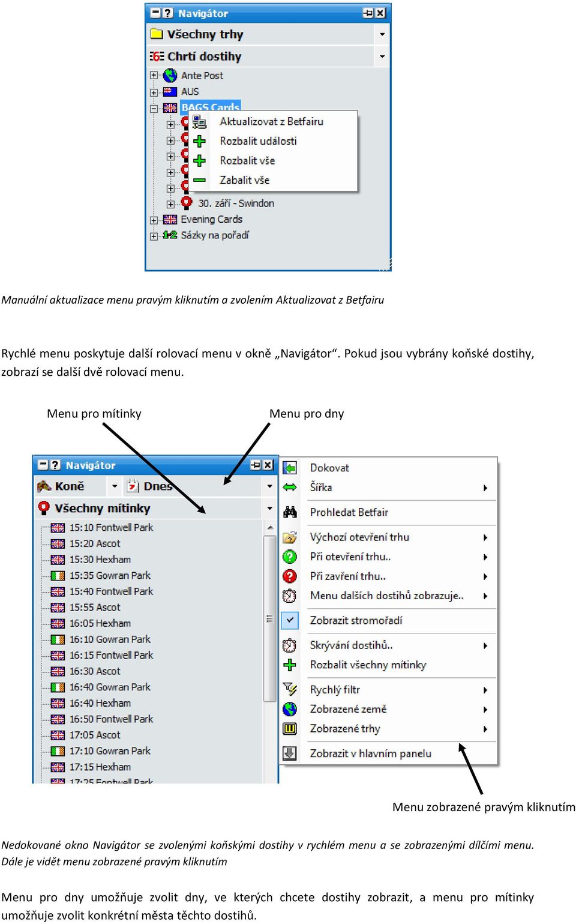The width and height of the screenshot is (576, 924).
Task: Select the 15:10 Fontwell Park race
Action: coord(111,527)
